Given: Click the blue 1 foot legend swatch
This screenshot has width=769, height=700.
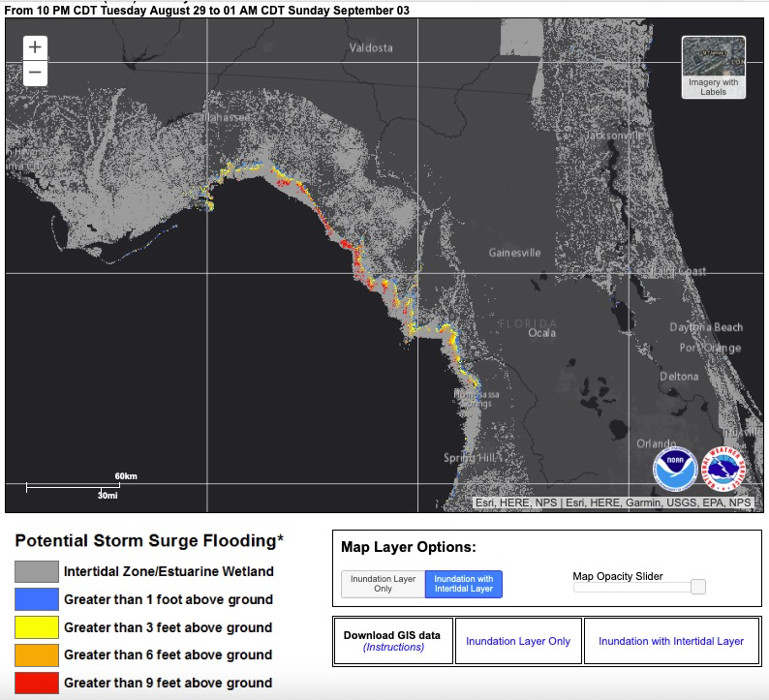Looking at the screenshot, I should coord(36,599).
